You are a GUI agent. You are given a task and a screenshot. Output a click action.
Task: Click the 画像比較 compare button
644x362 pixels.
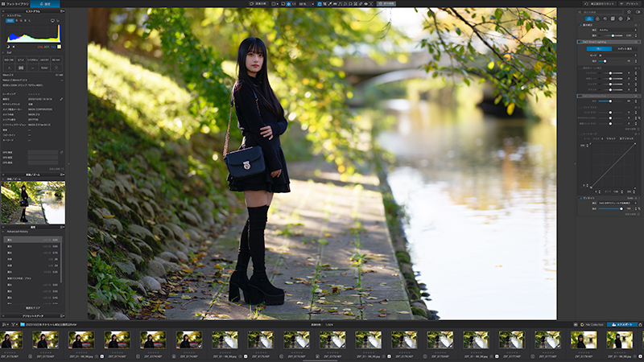258,4
